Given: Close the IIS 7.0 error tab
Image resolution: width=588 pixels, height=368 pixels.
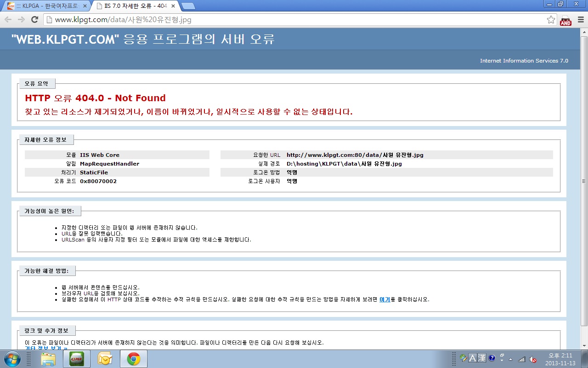Looking at the screenshot, I should tap(173, 6).
